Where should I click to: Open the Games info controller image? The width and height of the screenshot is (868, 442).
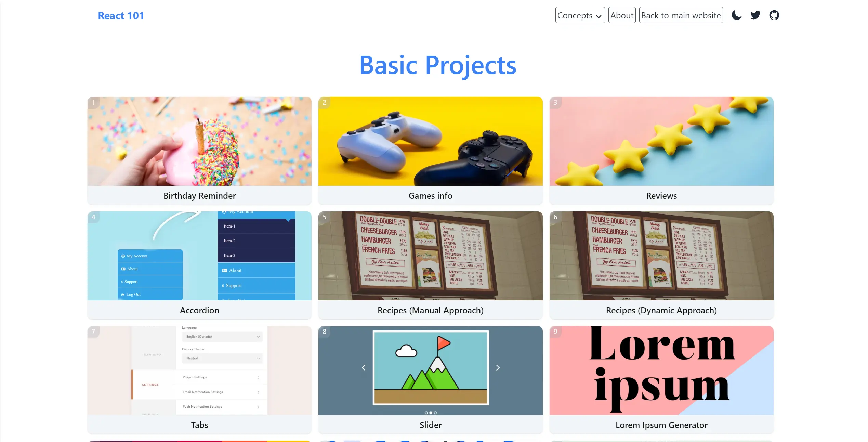[430, 141]
